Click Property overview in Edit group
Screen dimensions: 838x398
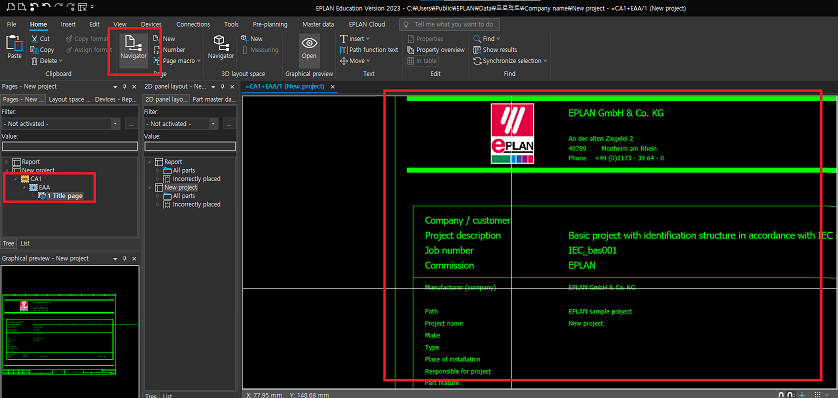point(436,50)
